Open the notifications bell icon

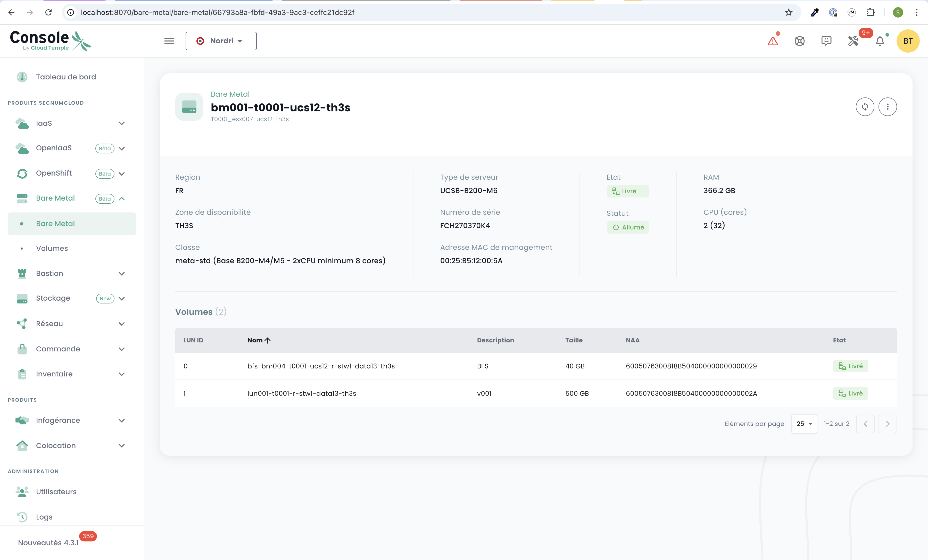click(880, 42)
